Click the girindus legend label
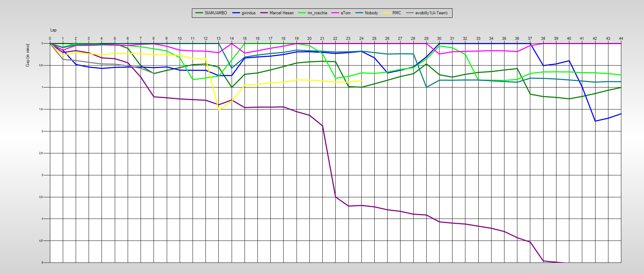Viewport: 644px width, 274px height. click(248, 13)
